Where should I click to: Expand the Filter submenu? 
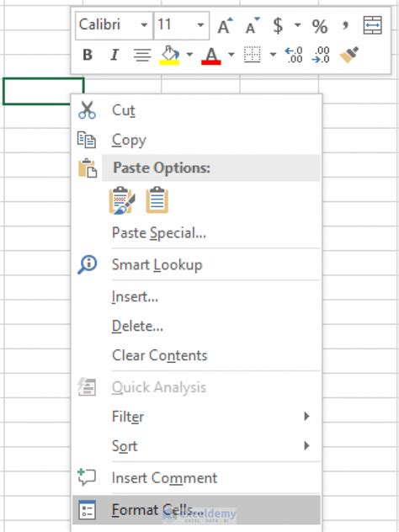click(x=196, y=417)
